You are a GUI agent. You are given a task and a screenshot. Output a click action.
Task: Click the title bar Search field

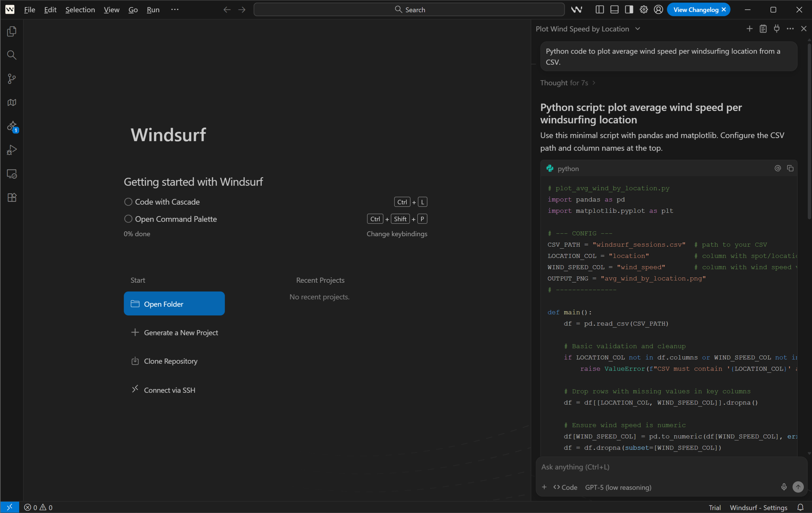[x=409, y=9]
